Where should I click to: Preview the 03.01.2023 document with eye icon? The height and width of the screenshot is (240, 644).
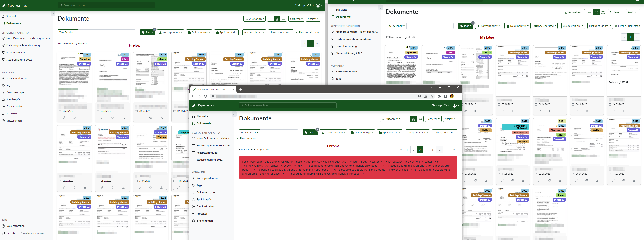113,117
